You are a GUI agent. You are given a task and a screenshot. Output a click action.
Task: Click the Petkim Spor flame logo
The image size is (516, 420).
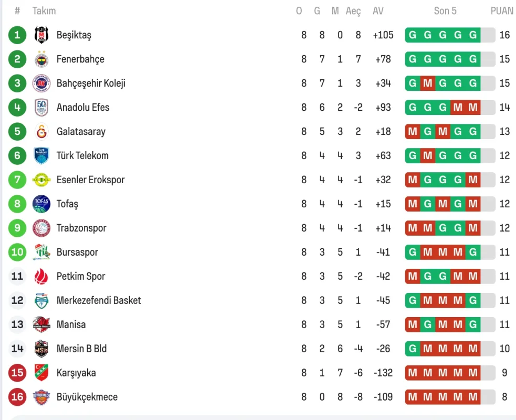coord(41,277)
